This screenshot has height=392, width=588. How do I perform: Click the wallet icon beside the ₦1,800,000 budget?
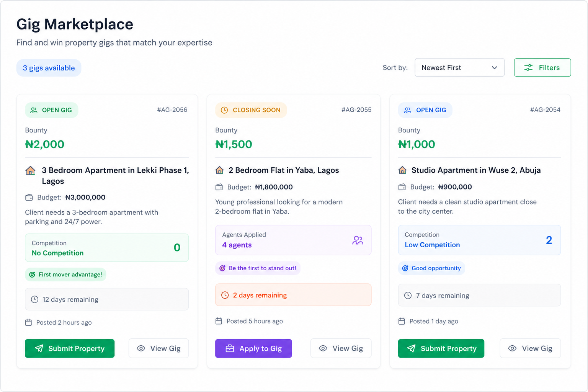(x=219, y=187)
